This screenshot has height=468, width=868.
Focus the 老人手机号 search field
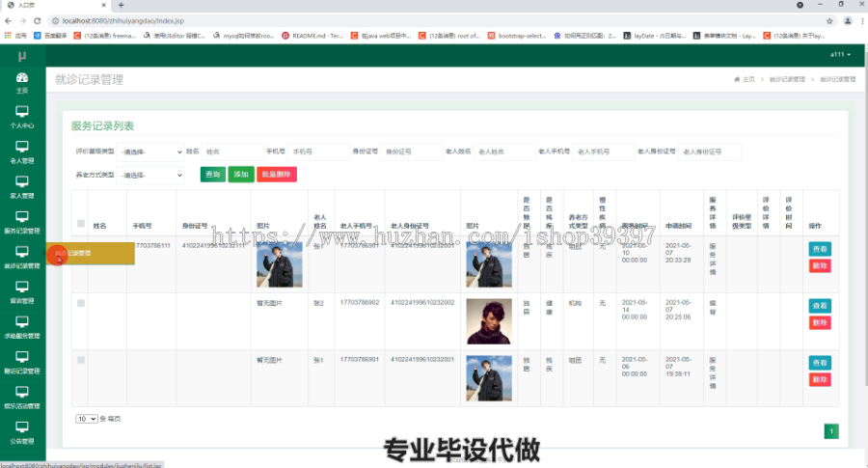point(604,151)
